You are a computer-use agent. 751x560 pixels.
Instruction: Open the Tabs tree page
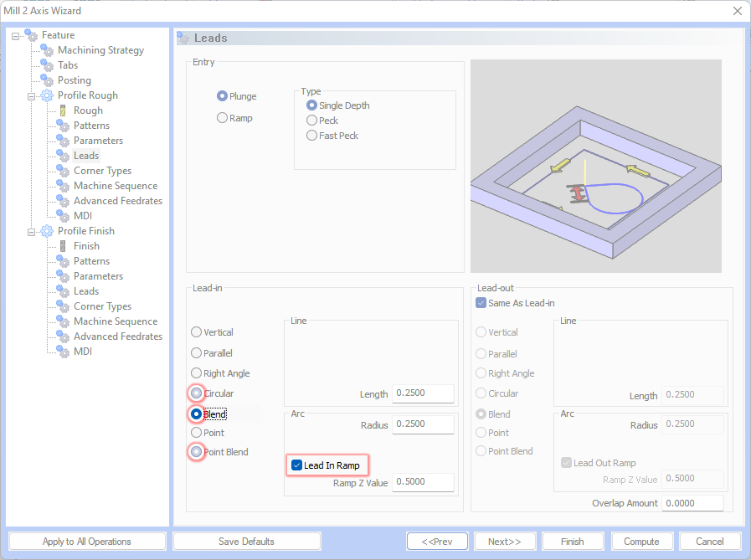coord(68,65)
